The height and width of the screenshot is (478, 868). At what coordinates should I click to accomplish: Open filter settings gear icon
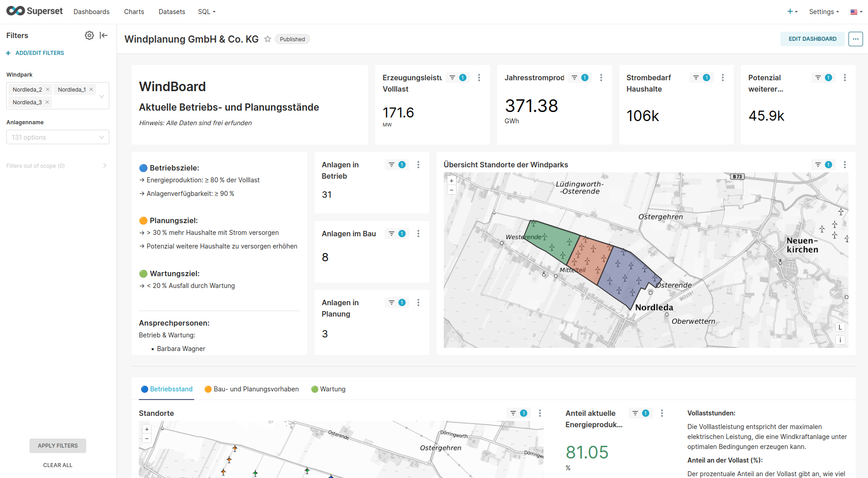[x=89, y=35]
